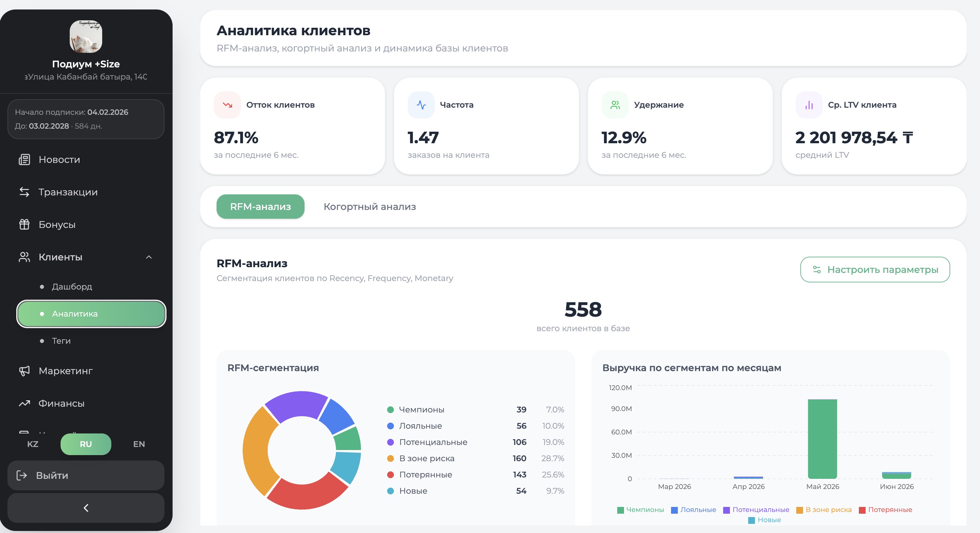Click the red Потерянные dot in the segment list
The height and width of the screenshot is (533, 980).
[390, 475]
